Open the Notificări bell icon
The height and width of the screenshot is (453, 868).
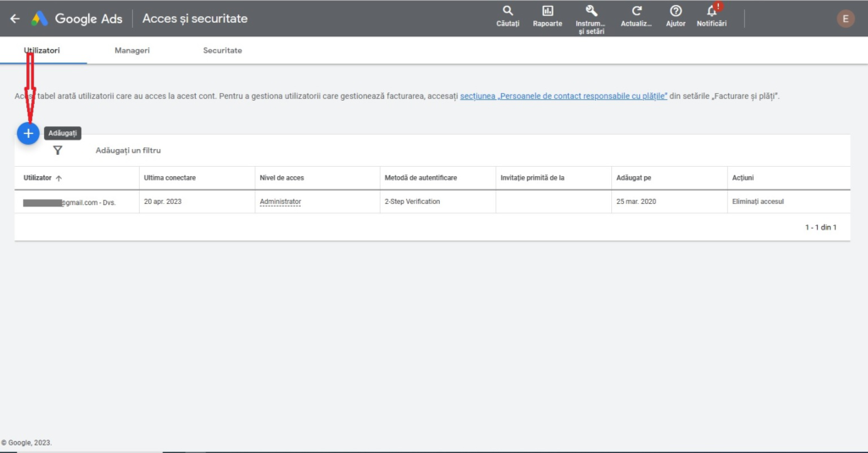tap(711, 17)
